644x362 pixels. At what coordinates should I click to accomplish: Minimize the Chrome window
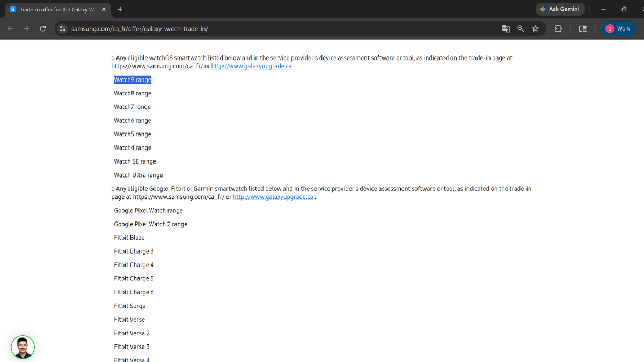(604, 9)
